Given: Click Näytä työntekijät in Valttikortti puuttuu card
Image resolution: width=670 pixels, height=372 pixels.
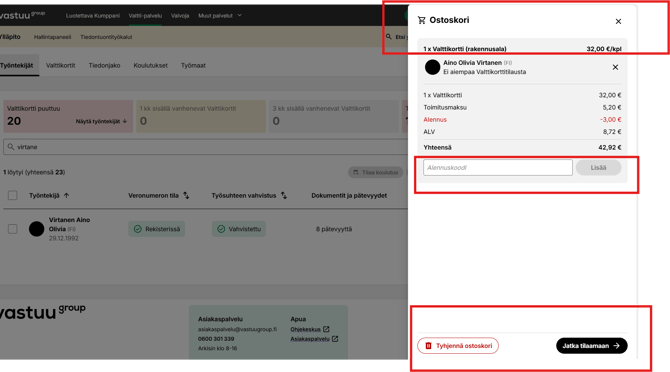Looking at the screenshot, I should [101, 121].
